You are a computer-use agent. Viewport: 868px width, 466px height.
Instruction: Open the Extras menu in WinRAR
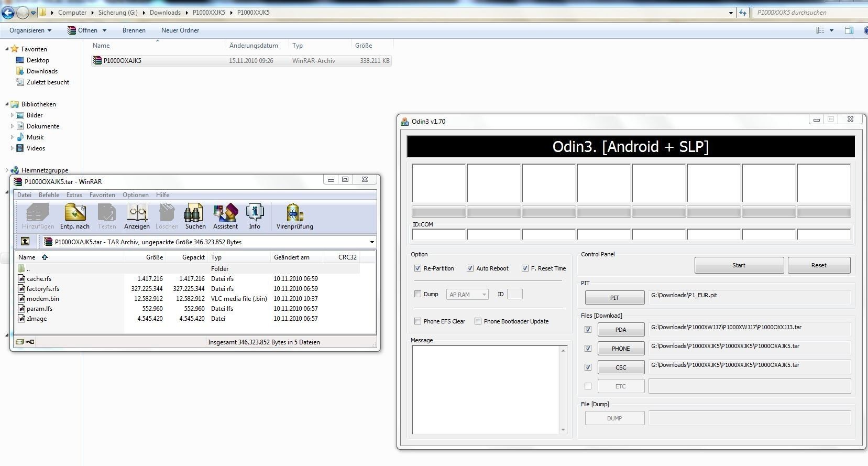74,195
